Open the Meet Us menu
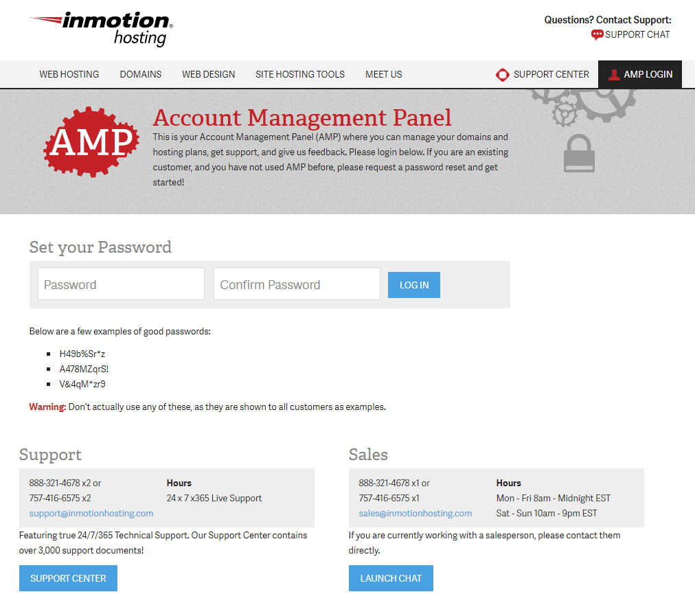 point(384,74)
